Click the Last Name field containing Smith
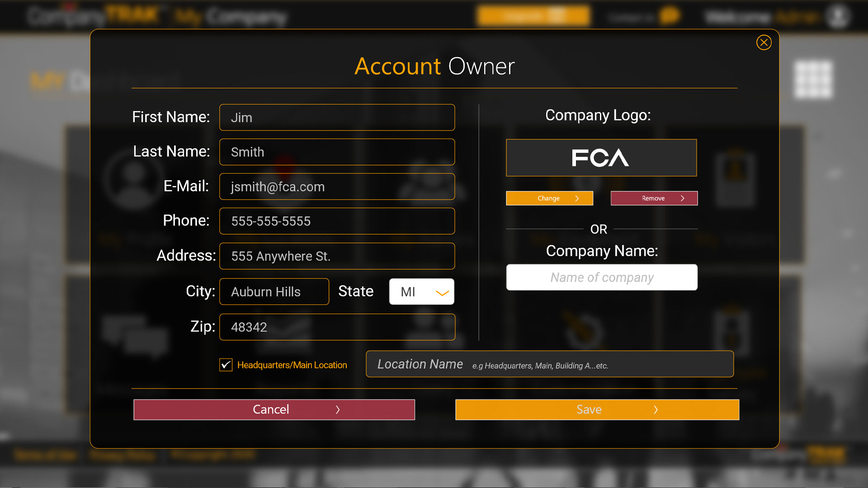 [337, 152]
